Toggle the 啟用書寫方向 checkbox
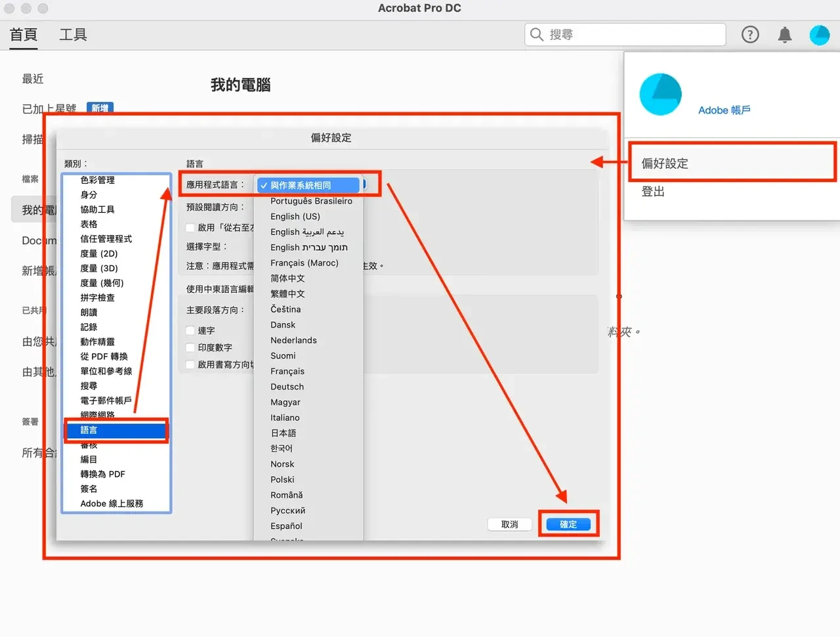The width and height of the screenshot is (840, 637). (190, 364)
